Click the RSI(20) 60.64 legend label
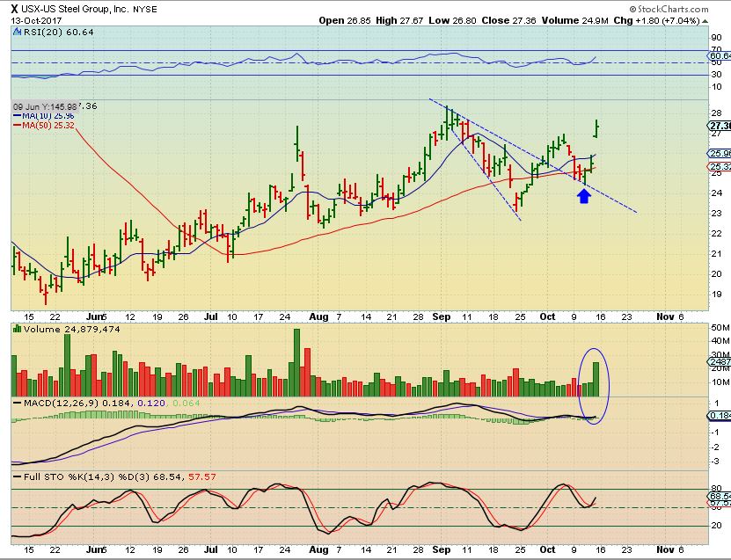The height and width of the screenshot is (560, 731). (58, 33)
